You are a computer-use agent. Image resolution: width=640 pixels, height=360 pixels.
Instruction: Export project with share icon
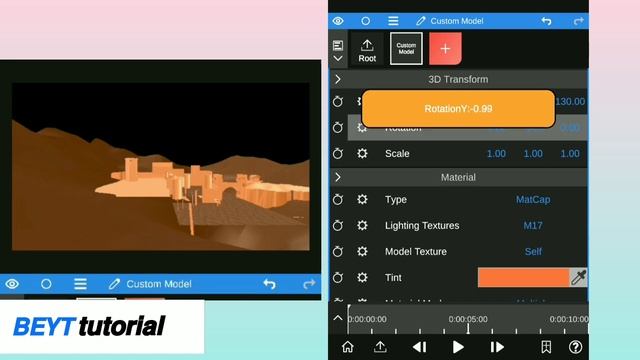click(x=380, y=347)
